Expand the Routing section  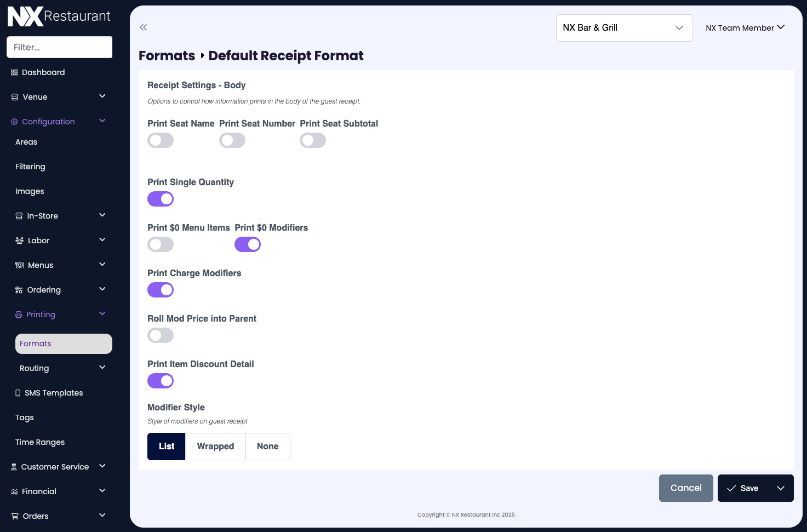tap(102, 368)
